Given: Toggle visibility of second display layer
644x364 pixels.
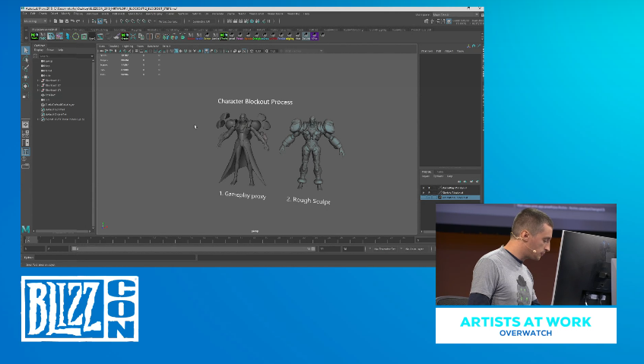Looking at the screenshot, I should point(424,192).
